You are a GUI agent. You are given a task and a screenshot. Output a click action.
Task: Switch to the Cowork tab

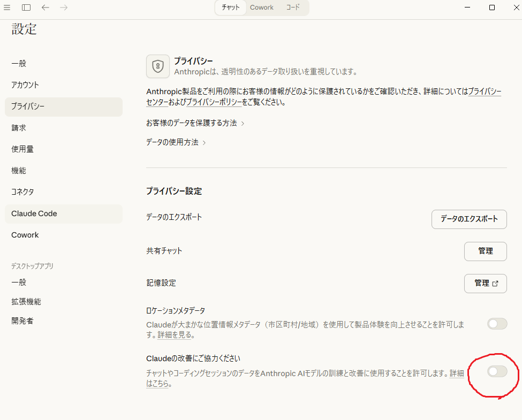[x=261, y=7]
